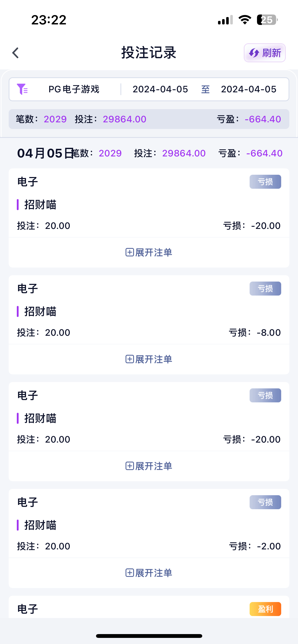298x644 pixels.
Task: Expand bet slip of third 招财喵 record
Action: [149, 466]
